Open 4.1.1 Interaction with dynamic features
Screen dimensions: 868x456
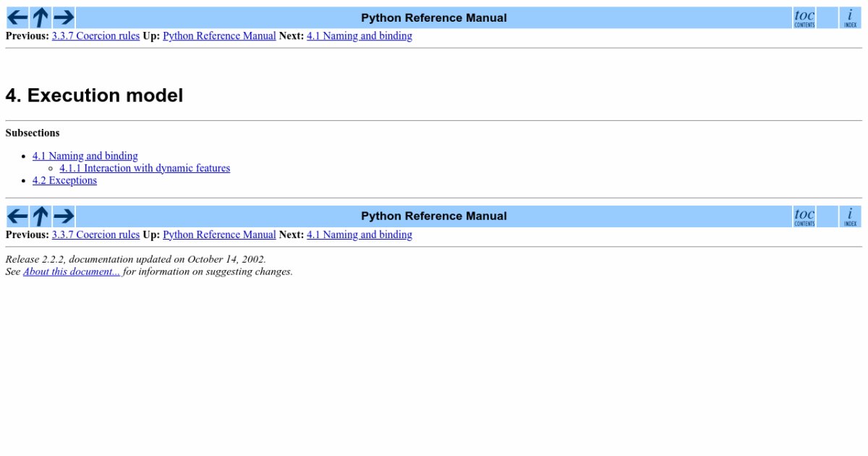coord(145,168)
